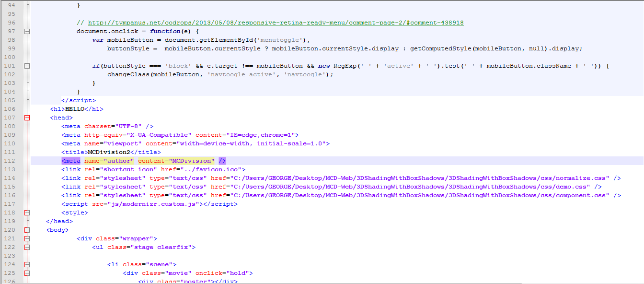Collapse the head tag fold, line 107

(x=27, y=118)
